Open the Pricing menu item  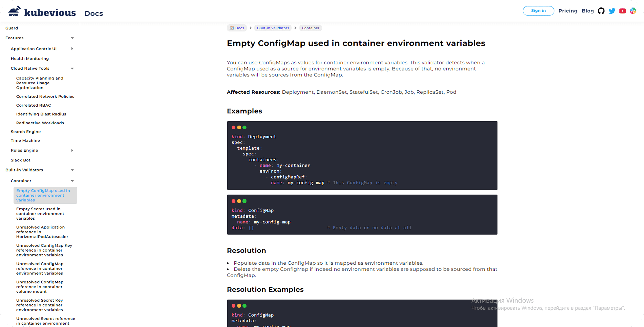pos(568,11)
